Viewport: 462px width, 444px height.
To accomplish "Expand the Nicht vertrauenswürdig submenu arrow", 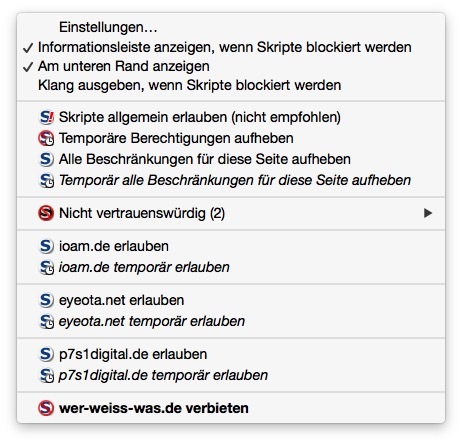I will click(428, 213).
